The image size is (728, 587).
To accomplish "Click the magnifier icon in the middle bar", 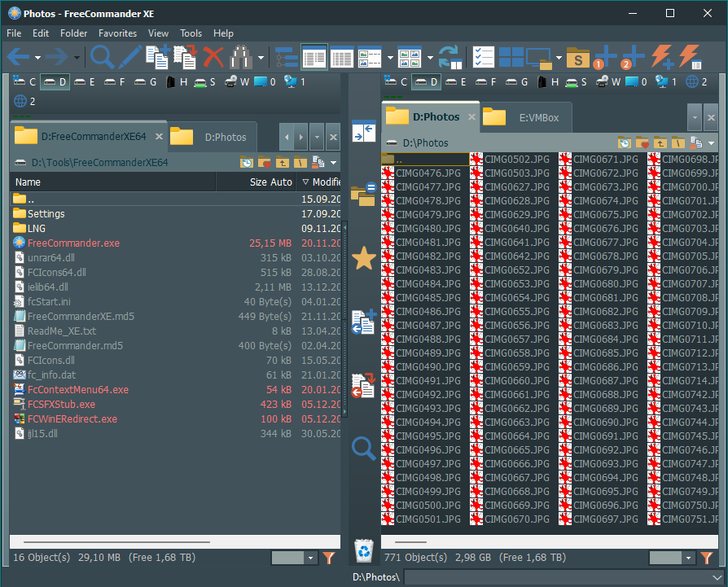I will pos(363,449).
